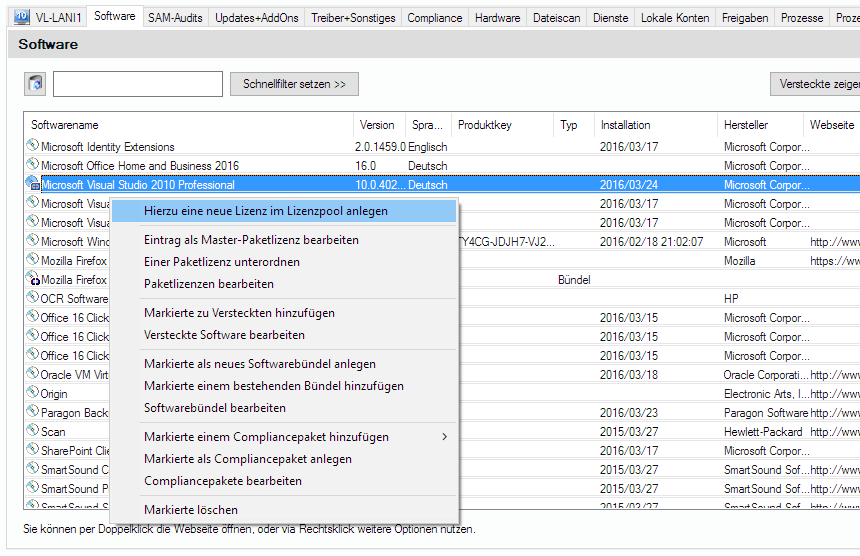Click icon of Oracle VM row

[x=33, y=373]
